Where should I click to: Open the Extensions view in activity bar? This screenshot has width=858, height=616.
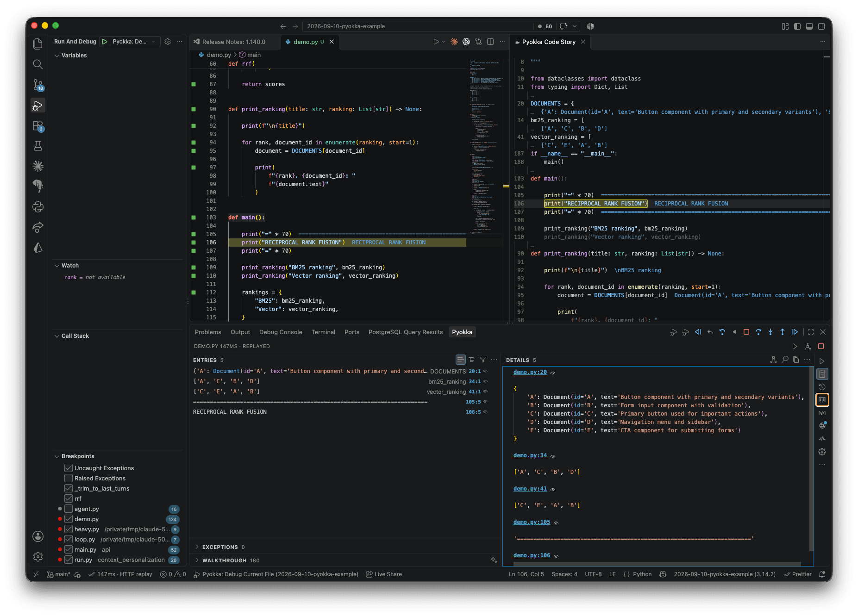coord(38,126)
